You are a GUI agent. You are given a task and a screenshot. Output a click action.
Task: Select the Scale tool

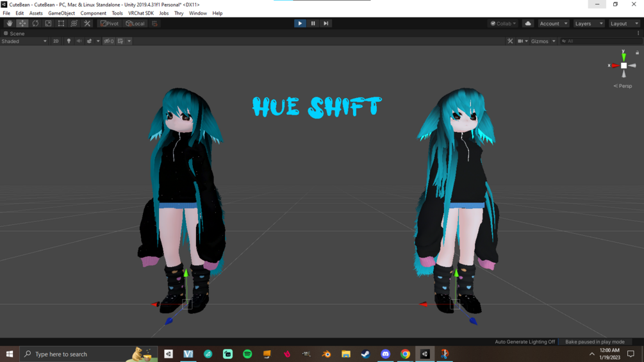pos(48,24)
